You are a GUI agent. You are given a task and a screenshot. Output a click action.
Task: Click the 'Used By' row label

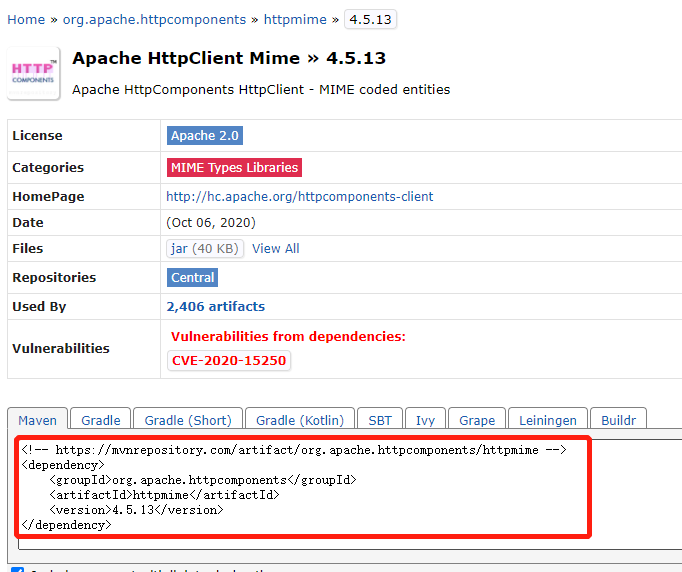tap(39, 307)
